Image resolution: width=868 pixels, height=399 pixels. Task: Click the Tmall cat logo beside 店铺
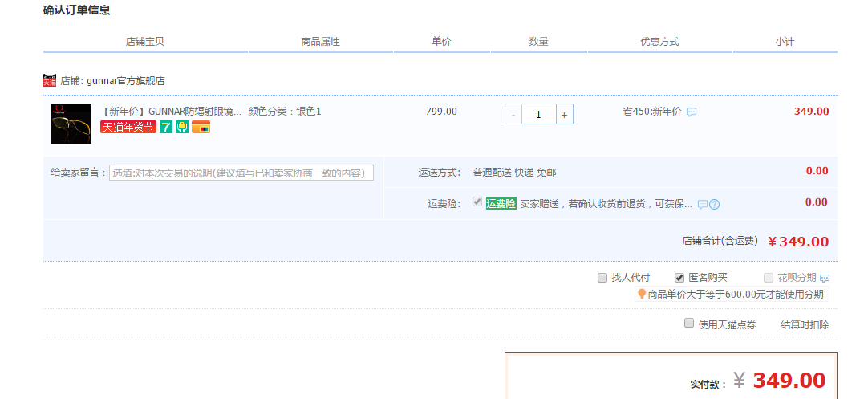click(50, 80)
